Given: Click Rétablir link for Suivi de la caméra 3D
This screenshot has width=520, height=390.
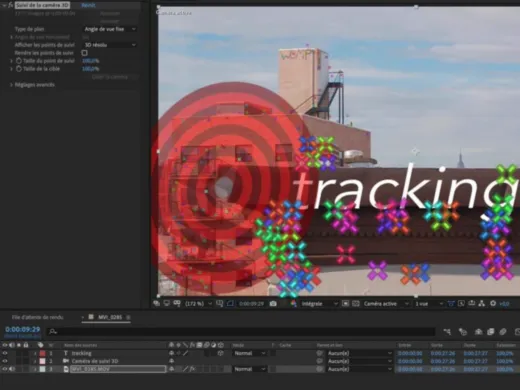Looking at the screenshot, I should pyautogui.click(x=88, y=5).
